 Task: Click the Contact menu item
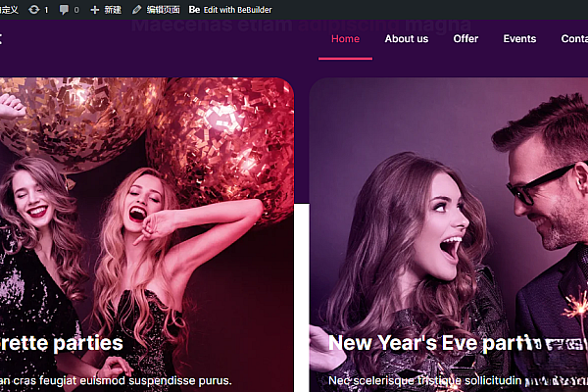[574, 39]
